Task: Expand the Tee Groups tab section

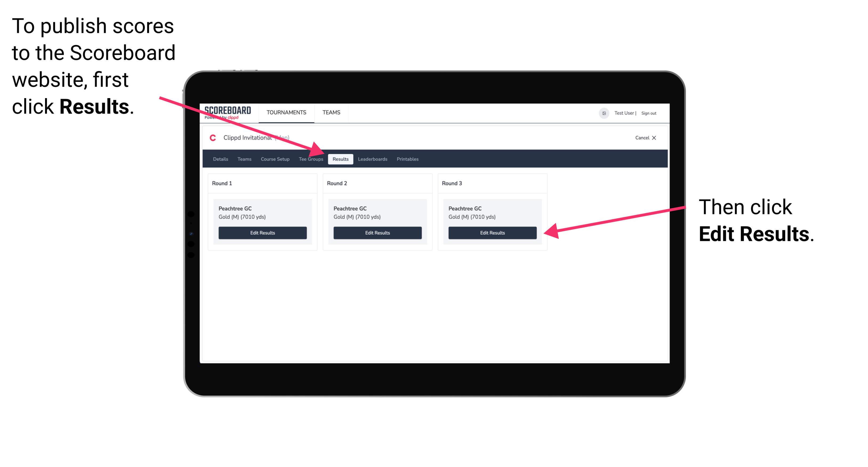Action: (311, 159)
